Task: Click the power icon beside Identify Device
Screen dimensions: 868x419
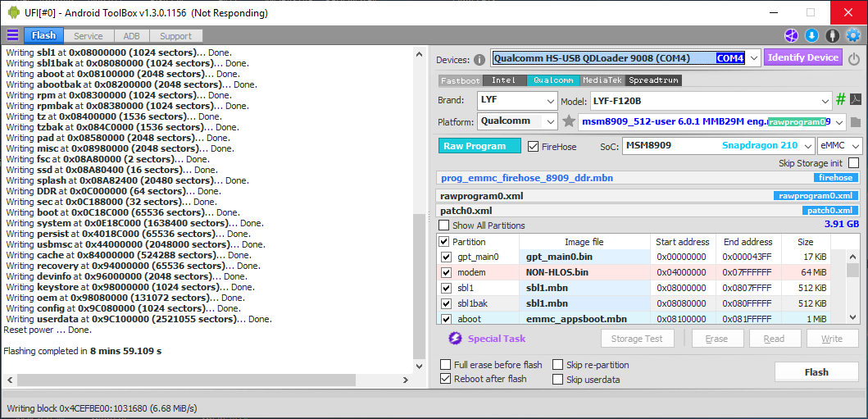Action: [853, 59]
